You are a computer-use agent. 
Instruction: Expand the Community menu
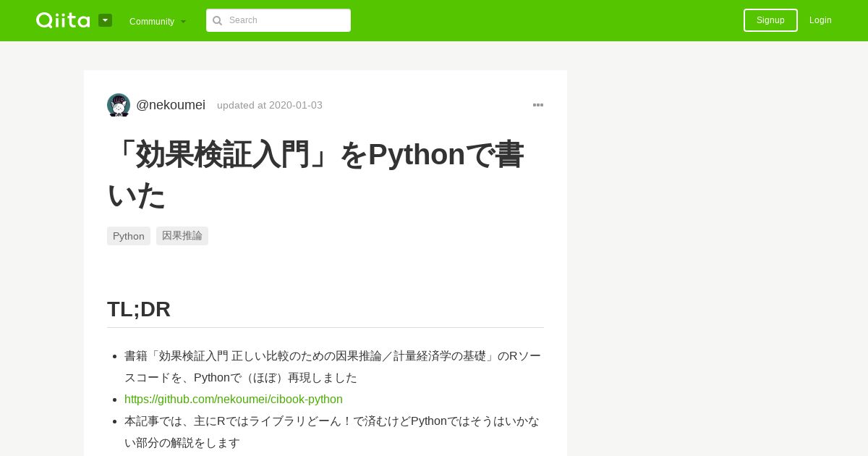[158, 21]
